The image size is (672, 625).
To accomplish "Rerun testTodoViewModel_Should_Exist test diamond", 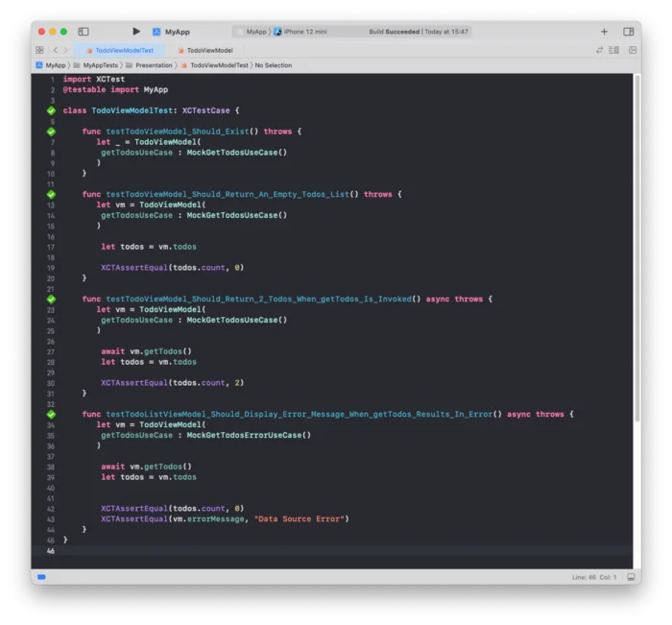I will pos(51,132).
